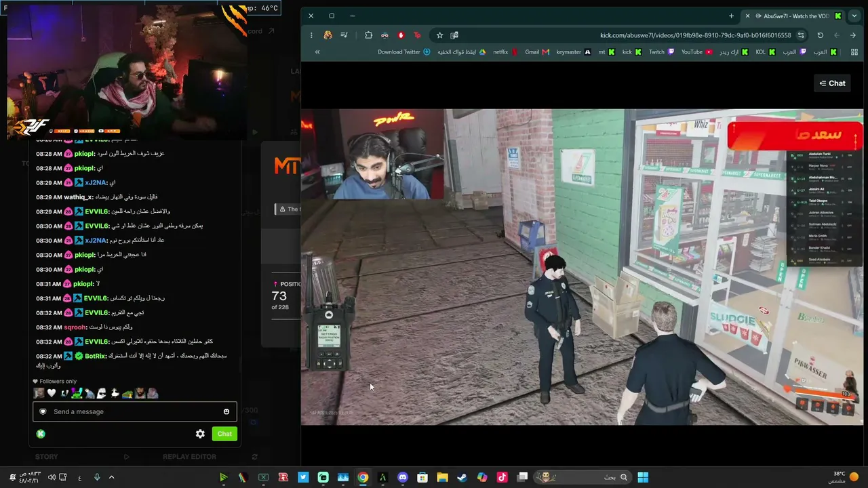This screenshot has height=488, width=868.
Task: Open YouTube bookmark
Action: click(x=697, y=52)
